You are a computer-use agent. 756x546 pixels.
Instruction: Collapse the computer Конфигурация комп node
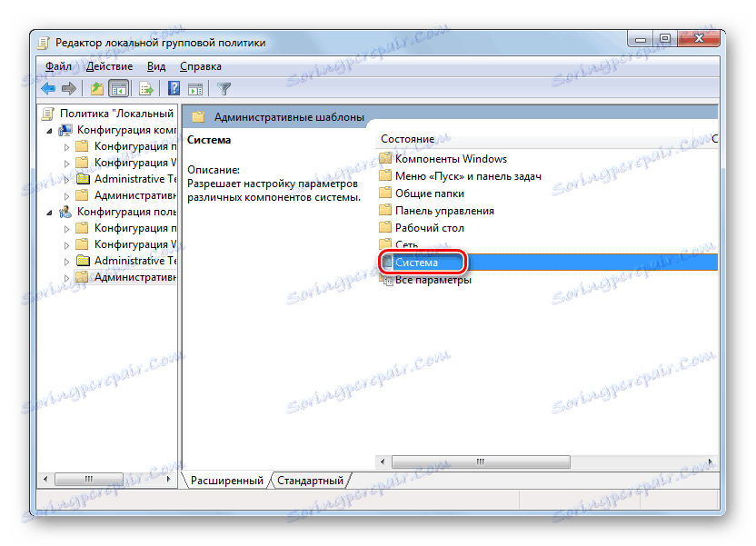(x=49, y=131)
